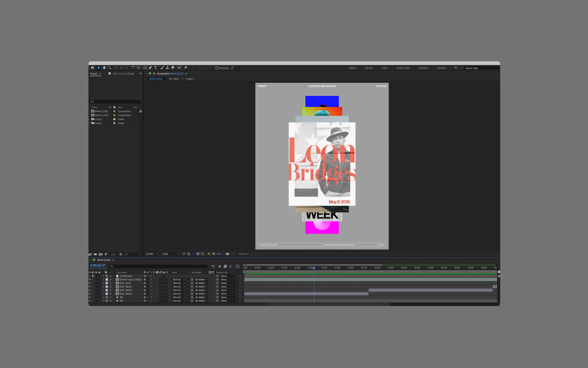Open the 119% magnification dropdown
The height and width of the screenshot is (368, 588).
click(x=152, y=254)
